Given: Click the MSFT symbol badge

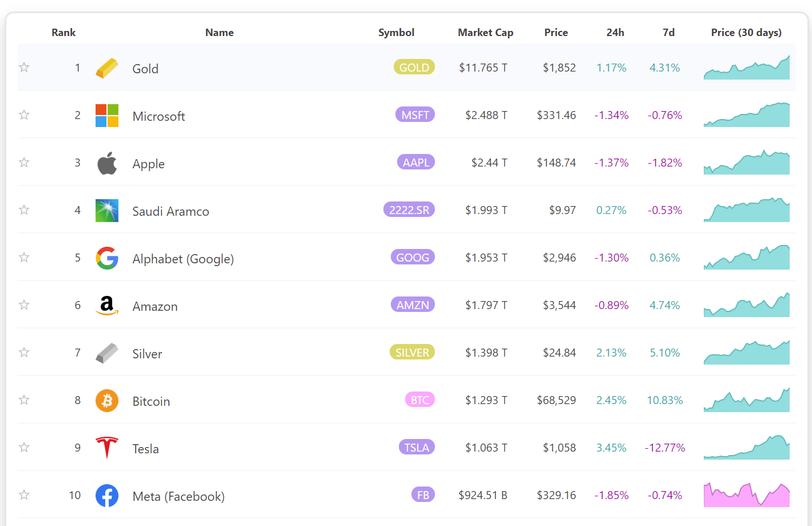Looking at the screenshot, I should click(x=415, y=115).
